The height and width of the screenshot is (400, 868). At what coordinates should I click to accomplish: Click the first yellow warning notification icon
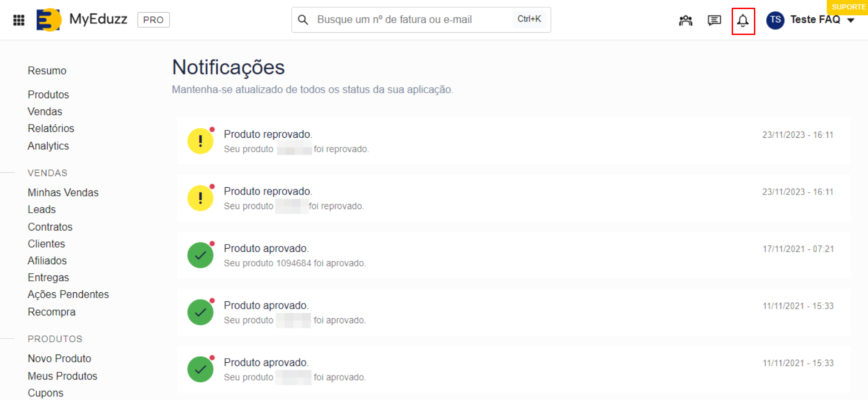coord(200,141)
